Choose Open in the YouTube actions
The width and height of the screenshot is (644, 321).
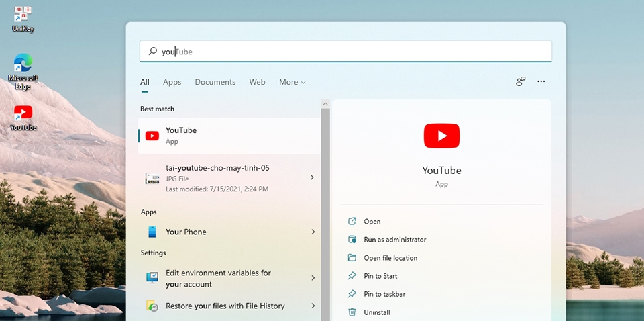coord(372,221)
